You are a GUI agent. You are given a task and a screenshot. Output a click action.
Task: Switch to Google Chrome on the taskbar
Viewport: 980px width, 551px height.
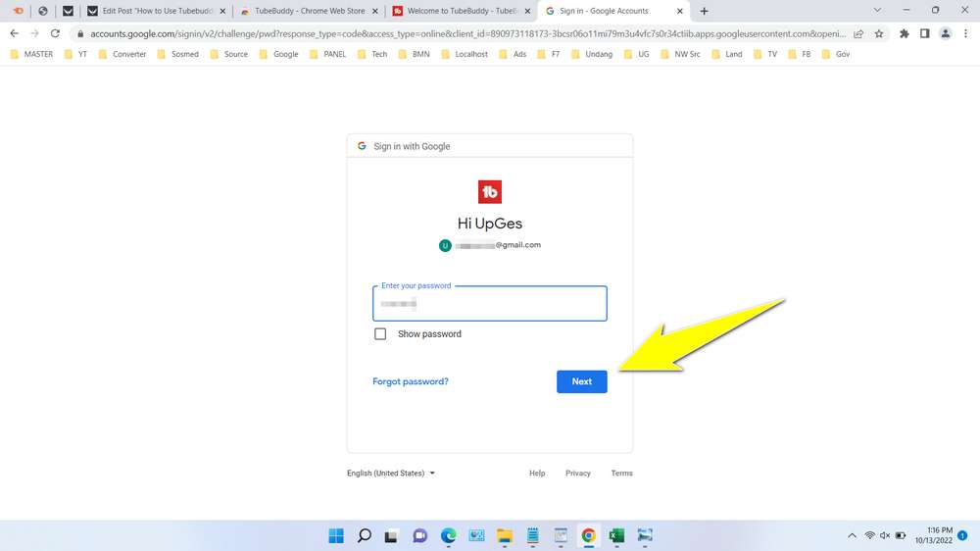pyautogui.click(x=588, y=536)
